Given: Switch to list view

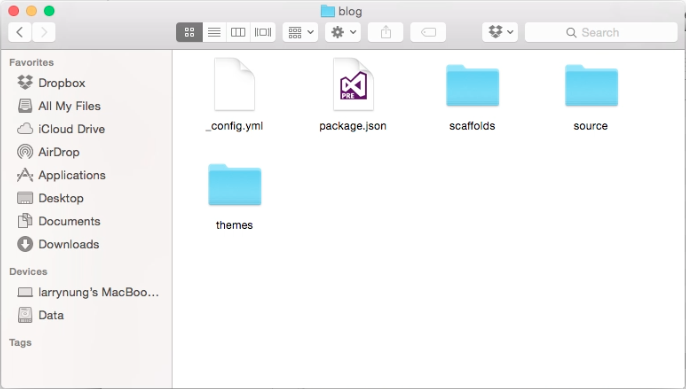Looking at the screenshot, I should pyautogui.click(x=214, y=32).
